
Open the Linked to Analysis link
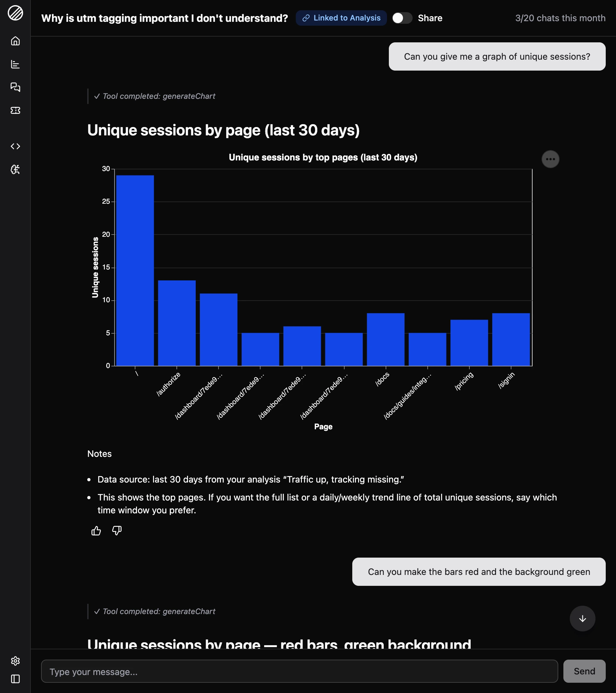point(341,18)
